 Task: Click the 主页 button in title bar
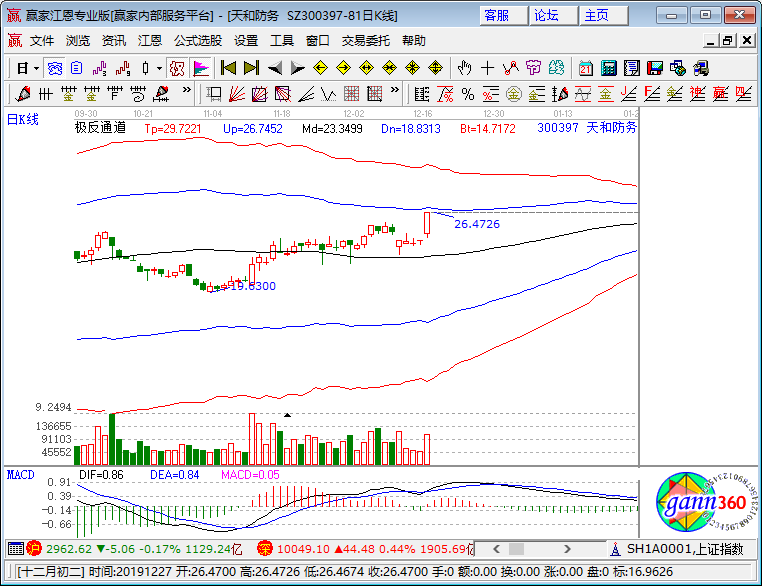tap(604, 16)
